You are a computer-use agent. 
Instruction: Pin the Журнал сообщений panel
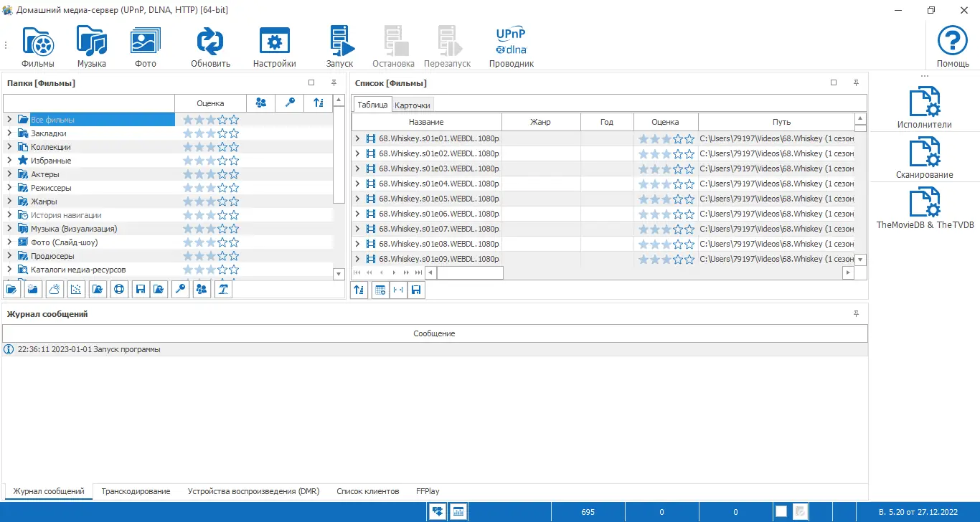pyautogui.click(x=857, y=314)
